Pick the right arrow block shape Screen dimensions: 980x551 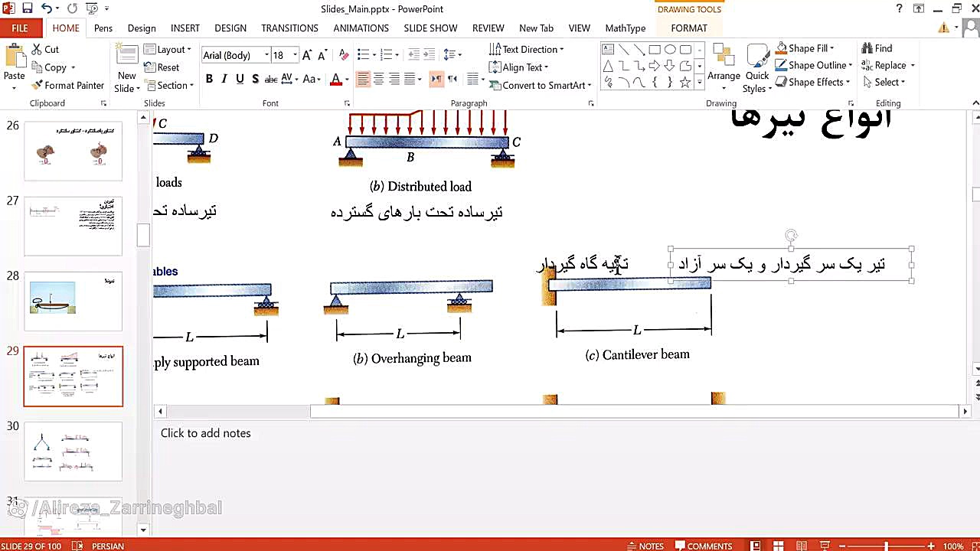(655, 66)
